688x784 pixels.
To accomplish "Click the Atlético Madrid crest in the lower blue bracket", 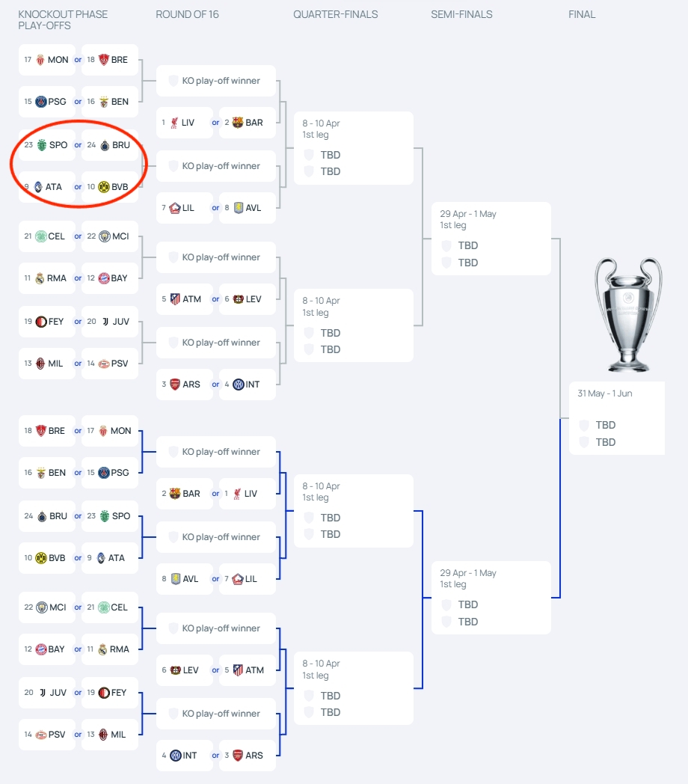I will [x=238, y=670].
